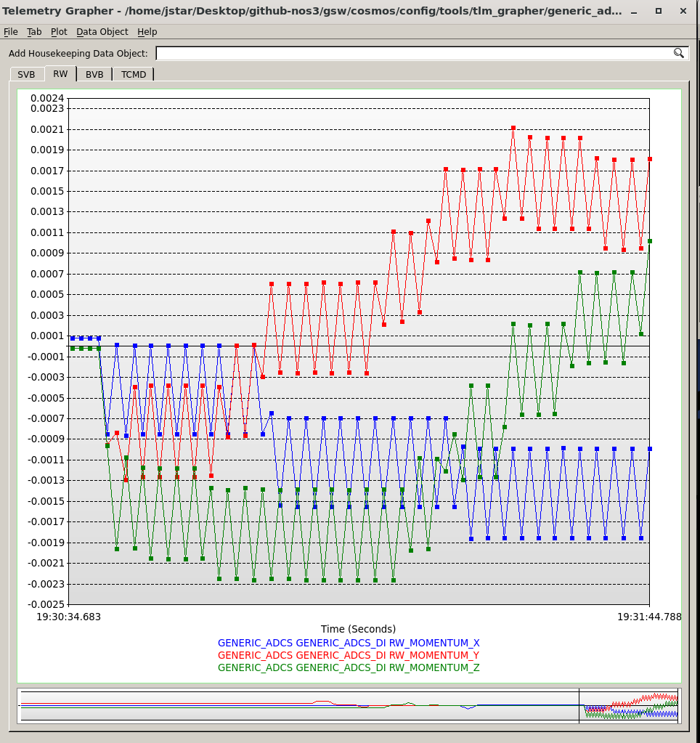
Task: Close the Telemetry Grapher window
Action: click(683, 11)
